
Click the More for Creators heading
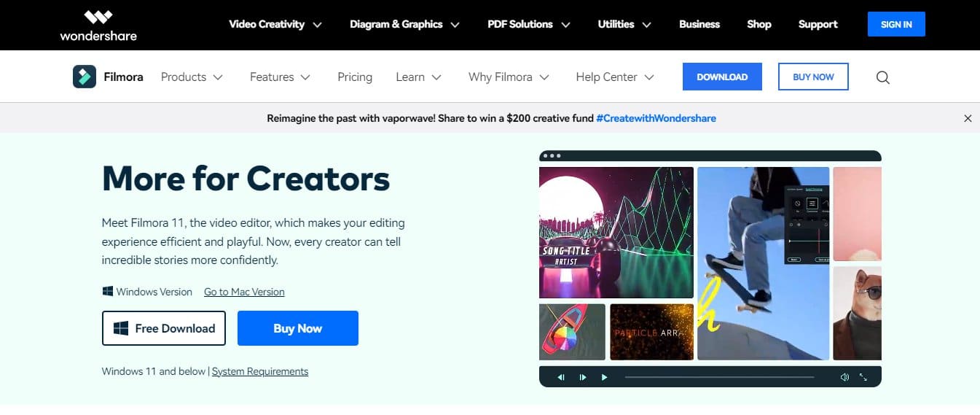click(x=246, y=178)
